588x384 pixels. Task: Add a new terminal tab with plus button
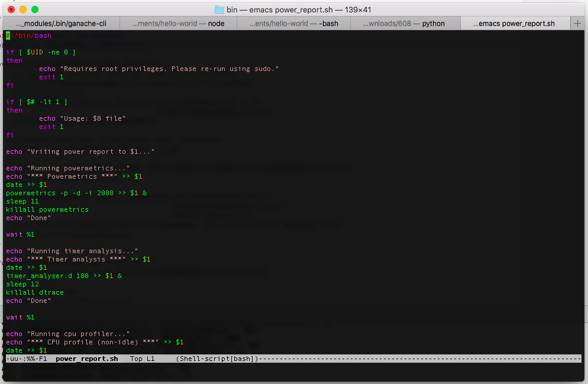(577, 24)
